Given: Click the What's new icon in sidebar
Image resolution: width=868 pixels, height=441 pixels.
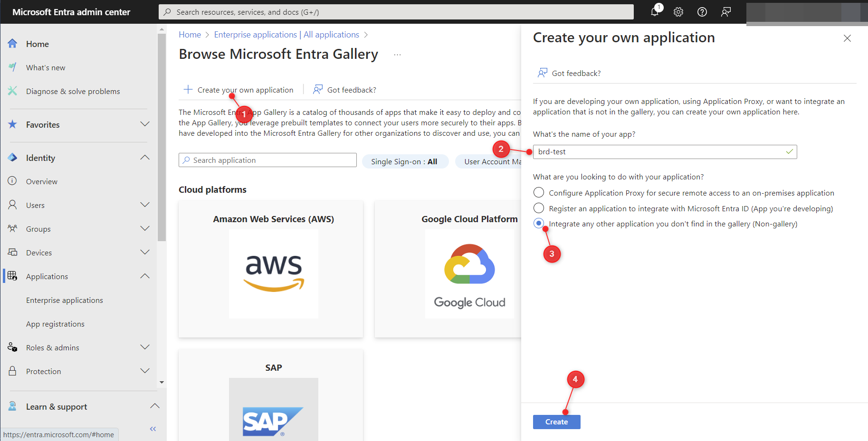Looking at the screenshot, I should click(12, 67).
